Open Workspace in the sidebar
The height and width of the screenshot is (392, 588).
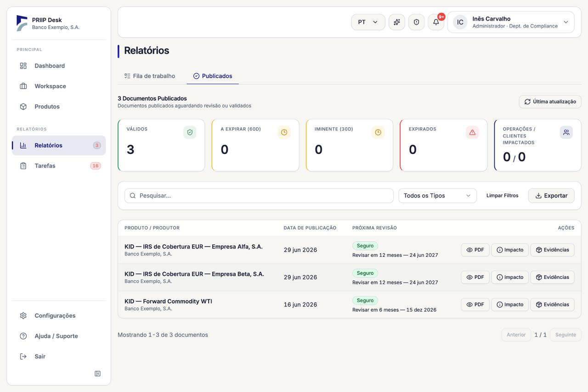59,86
